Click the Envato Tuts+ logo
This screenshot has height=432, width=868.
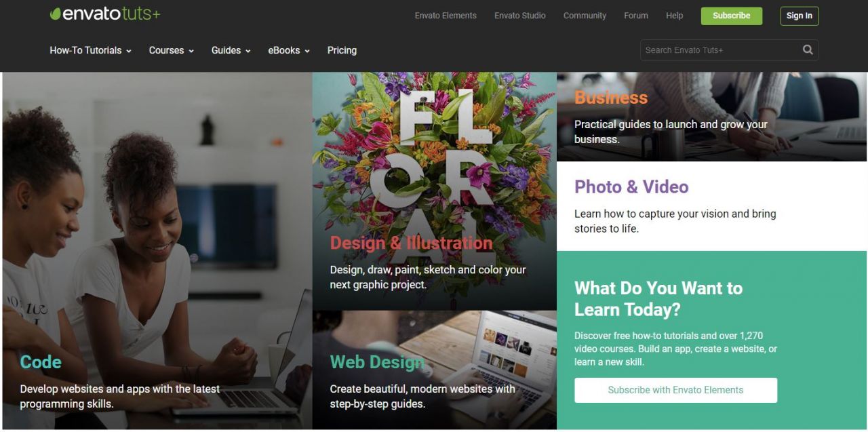105,14
